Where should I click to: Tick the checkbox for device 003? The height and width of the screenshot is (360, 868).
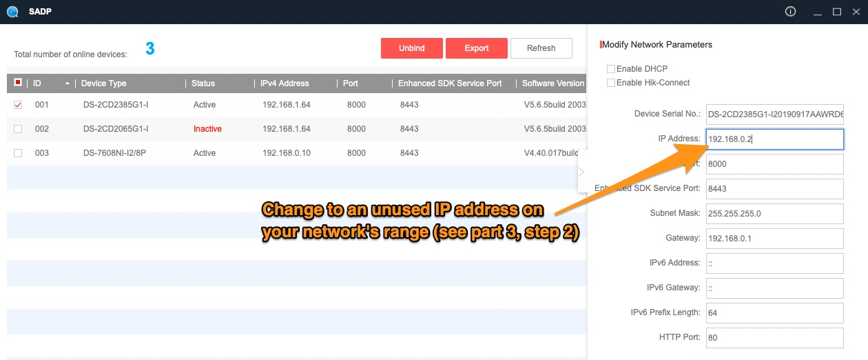pyautogui.click(x=19, y=153)
